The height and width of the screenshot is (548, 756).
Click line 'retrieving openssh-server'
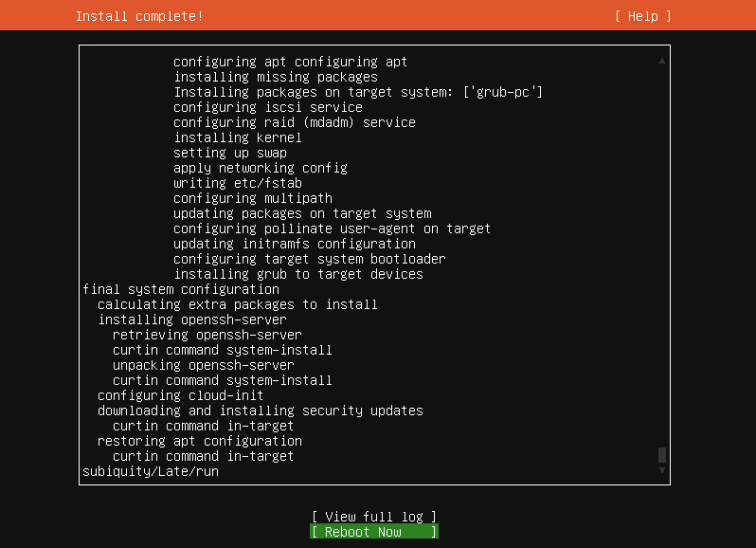pos(207,335)
